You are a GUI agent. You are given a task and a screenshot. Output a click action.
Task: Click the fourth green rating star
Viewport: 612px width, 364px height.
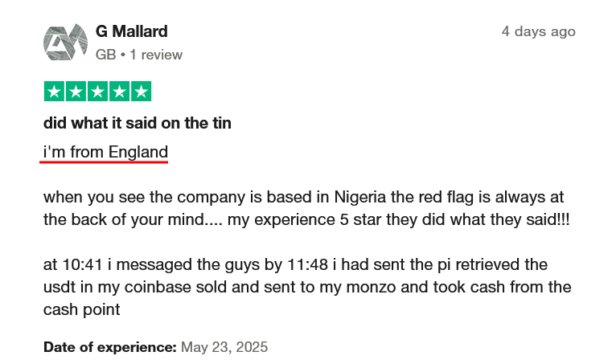coord(120,92)
